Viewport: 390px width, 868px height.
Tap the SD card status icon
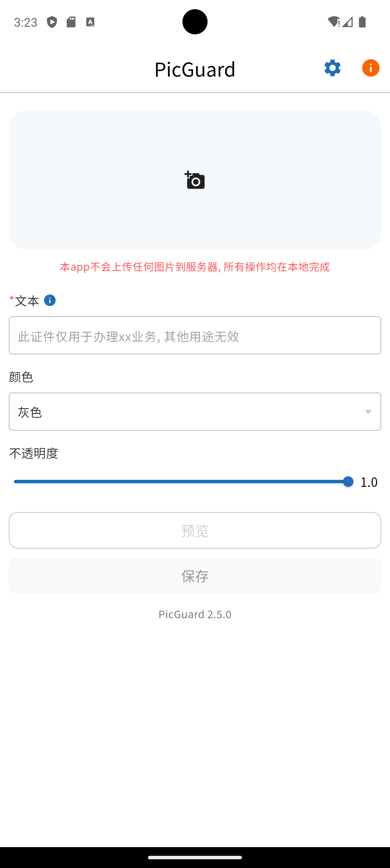coord(71,22)
